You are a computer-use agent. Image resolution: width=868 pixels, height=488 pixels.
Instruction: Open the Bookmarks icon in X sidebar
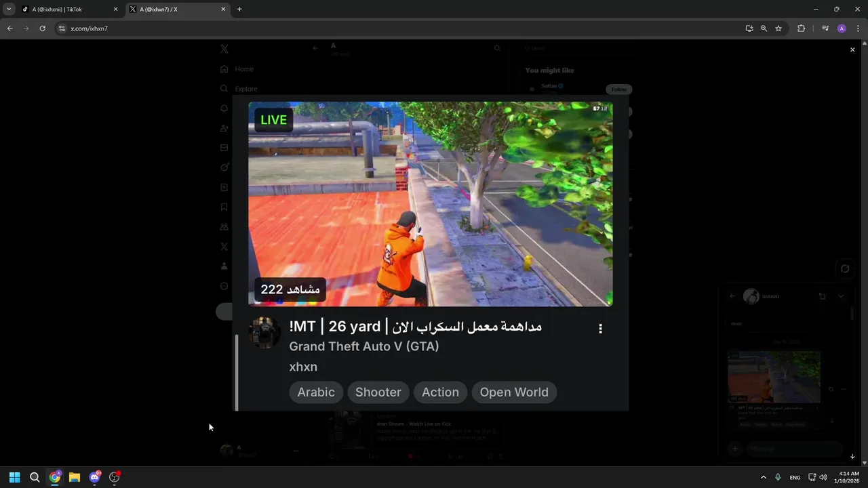224,207
